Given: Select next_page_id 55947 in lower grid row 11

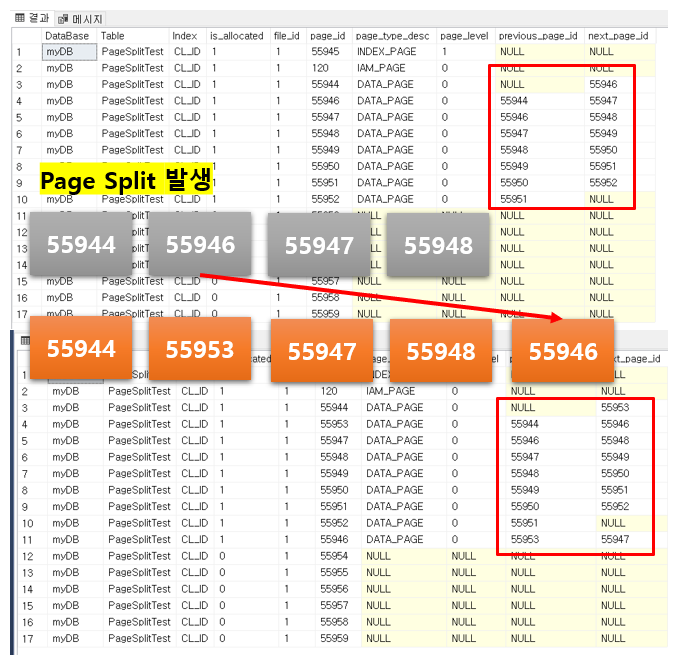Looking at the screenshot, I should (x=631, y=539).
